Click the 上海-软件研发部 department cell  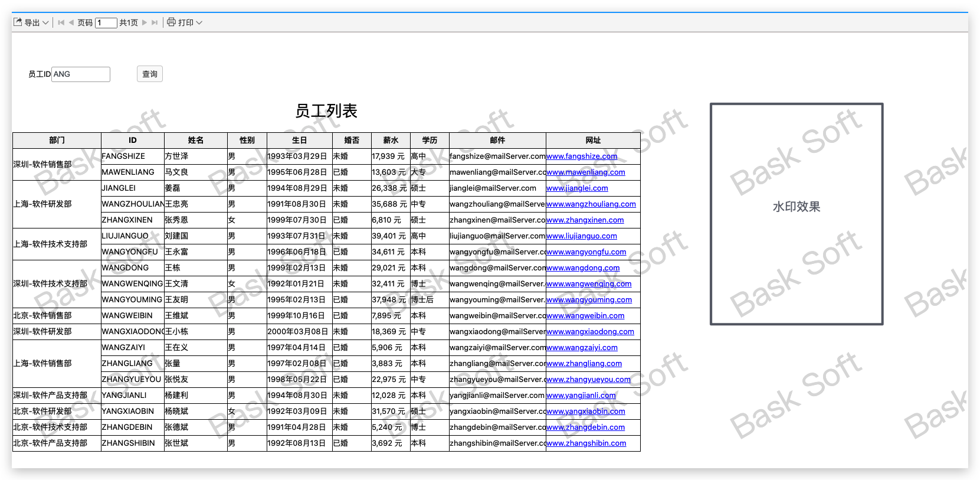[x=57, y=204]
